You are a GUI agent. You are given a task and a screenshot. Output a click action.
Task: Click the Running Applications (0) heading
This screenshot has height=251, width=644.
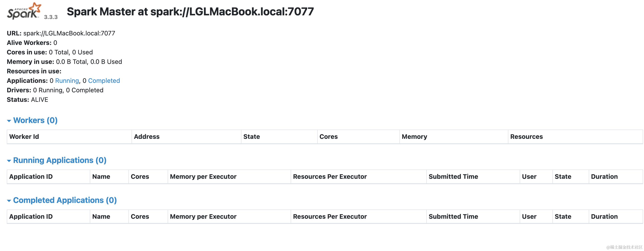[x=60, y=160]
